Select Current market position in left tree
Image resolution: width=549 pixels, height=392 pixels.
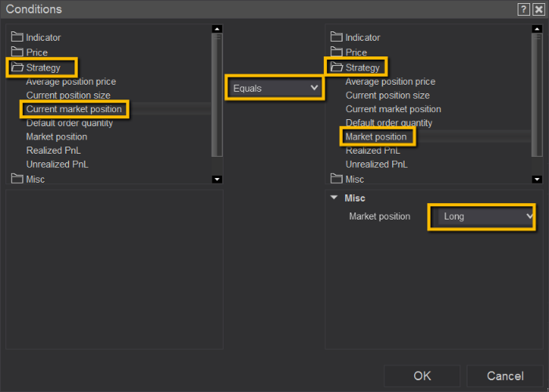point(74,109)
